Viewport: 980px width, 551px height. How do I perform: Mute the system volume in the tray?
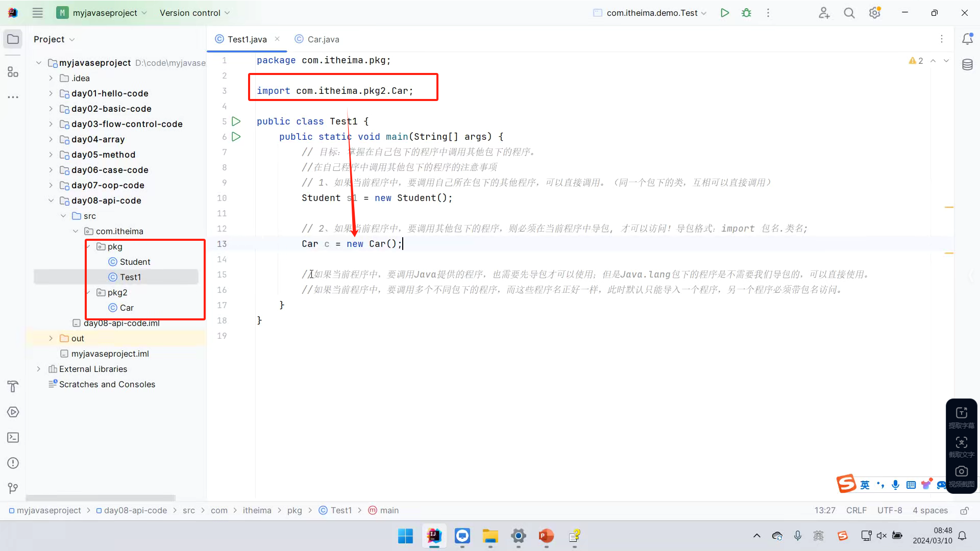pyautogui.click(x=881, y=536)
